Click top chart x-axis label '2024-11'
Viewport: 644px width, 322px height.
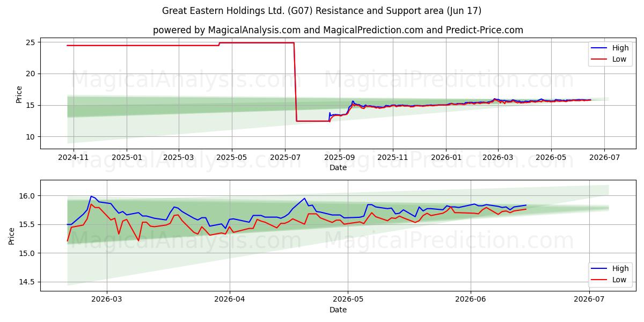point(74,158)
